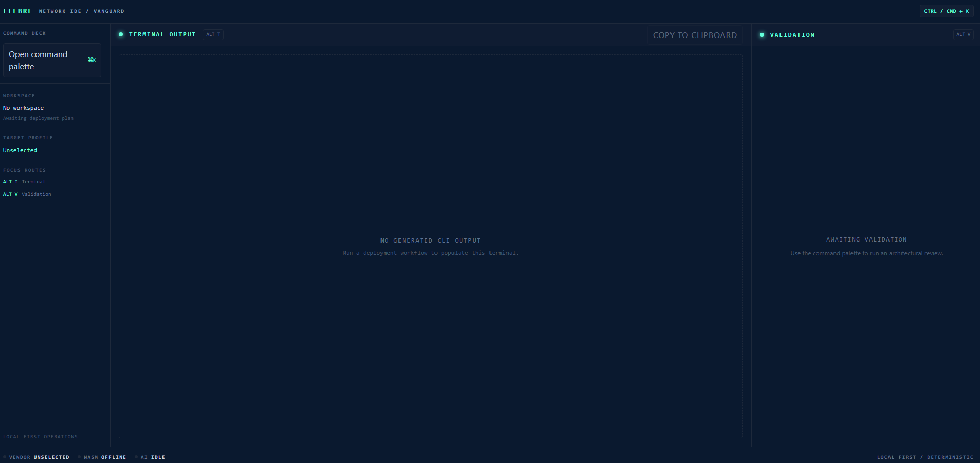Click the Vendor Unselected status indicator
The height and width of the screenshot is (463, 980).
36,457
